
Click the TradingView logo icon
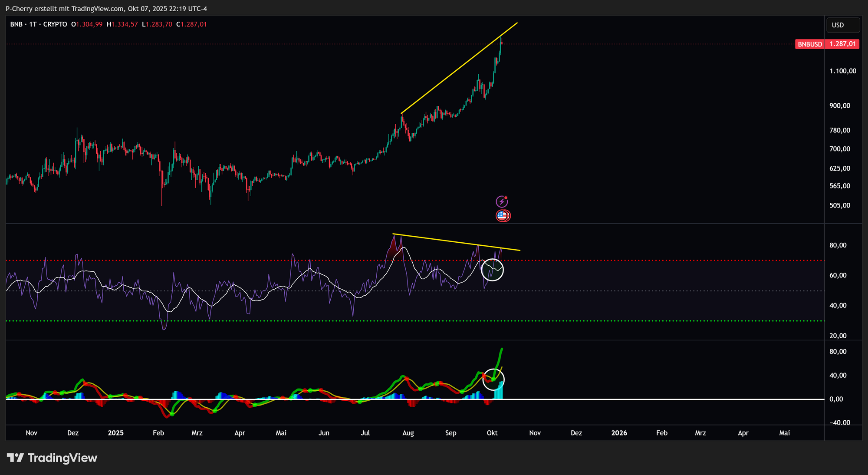[x=16, y=458]
